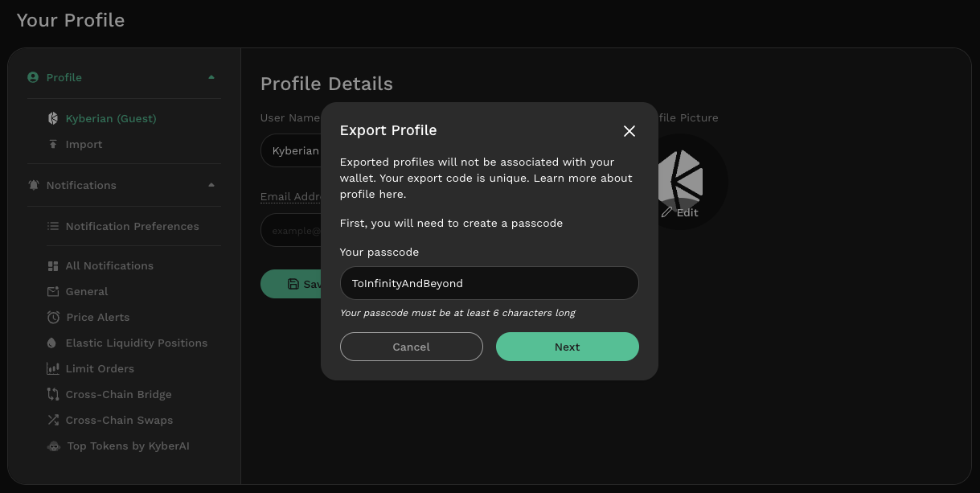Click the Next button
The height and width of the screenshot is (493, 980).
click(567, 347)
